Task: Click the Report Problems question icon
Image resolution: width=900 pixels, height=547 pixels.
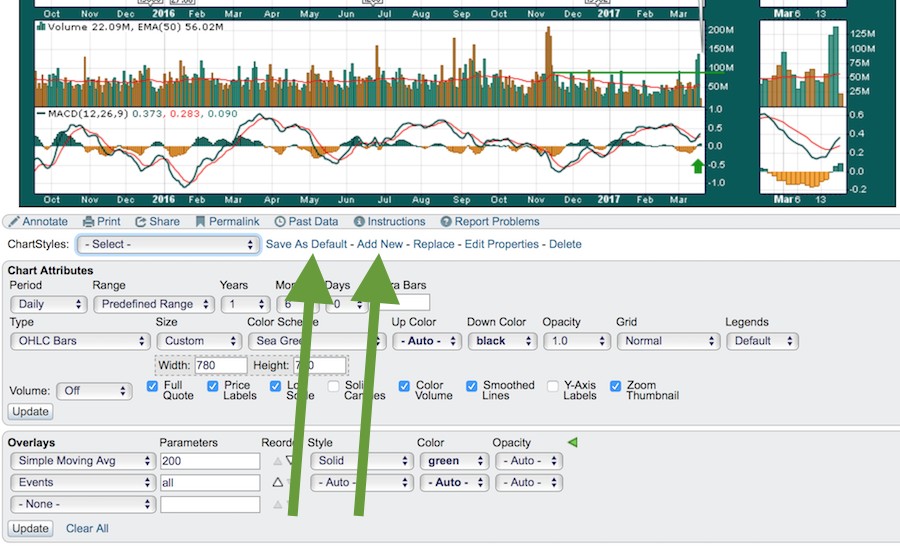Action: click(446, 222)
